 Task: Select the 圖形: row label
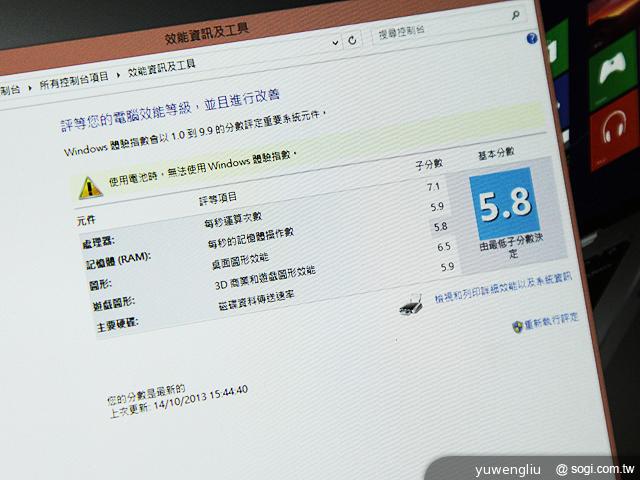click(100, 284)
